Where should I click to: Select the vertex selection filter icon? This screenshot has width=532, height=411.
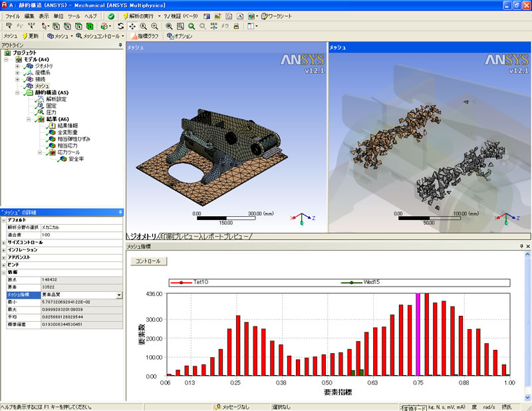(x=57, y=26)
